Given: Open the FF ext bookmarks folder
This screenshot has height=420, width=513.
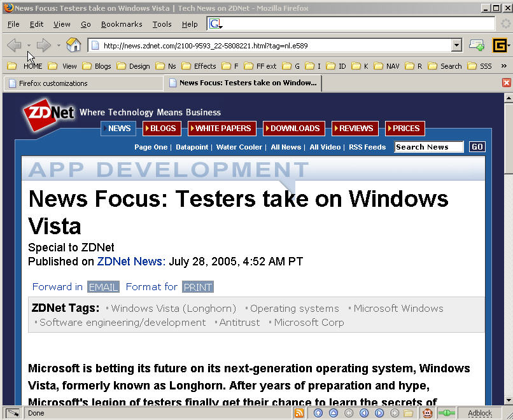Looking at the screenshot, I should [x=260, y=66].
